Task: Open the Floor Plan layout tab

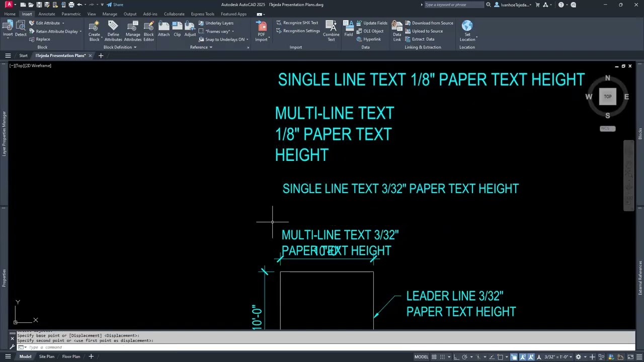Action: point(71,356)
